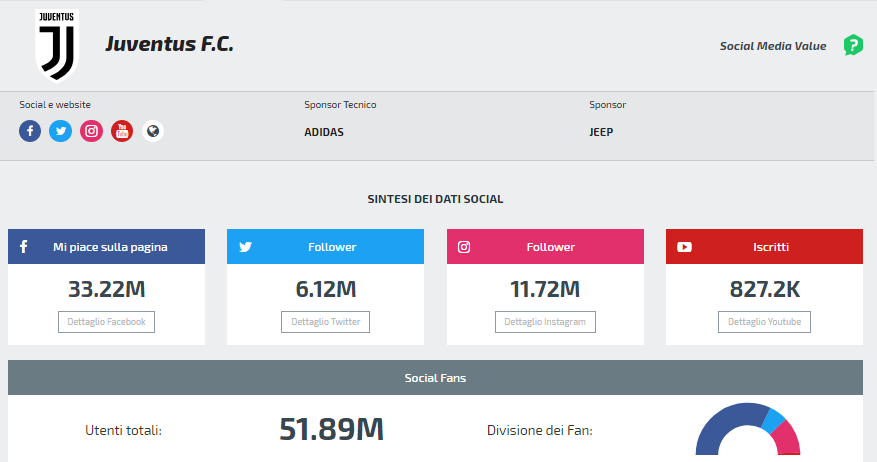Open Dettaglio Twitter details
This screenshot has height=462, width=877.
tap(326, 322)
